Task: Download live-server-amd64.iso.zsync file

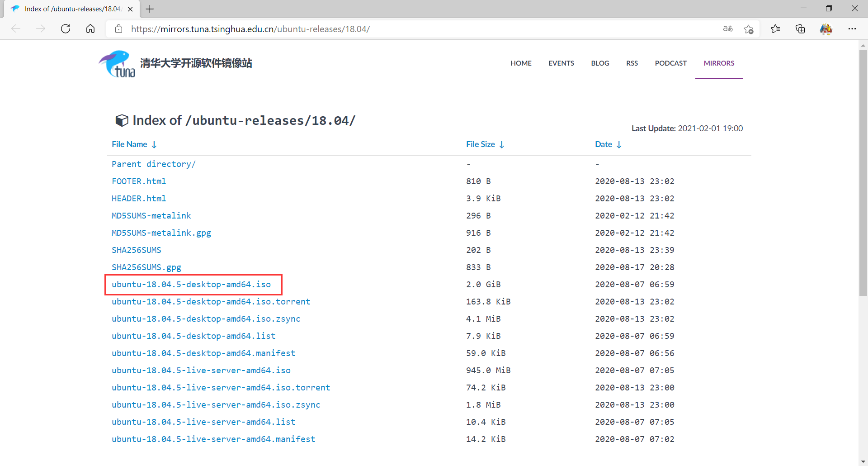Action: pos(216,405)
